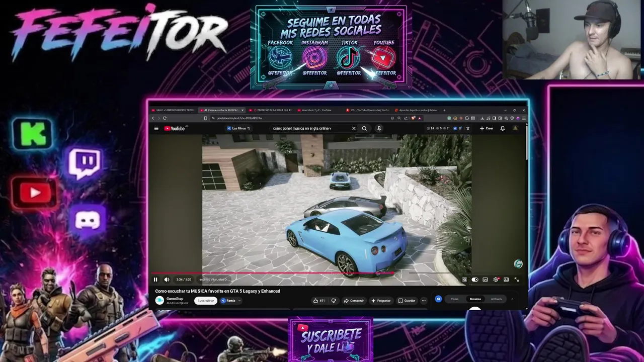Mute the video with the speaker icon
This screenshot has width=644, height=362.
pos(167,280)
